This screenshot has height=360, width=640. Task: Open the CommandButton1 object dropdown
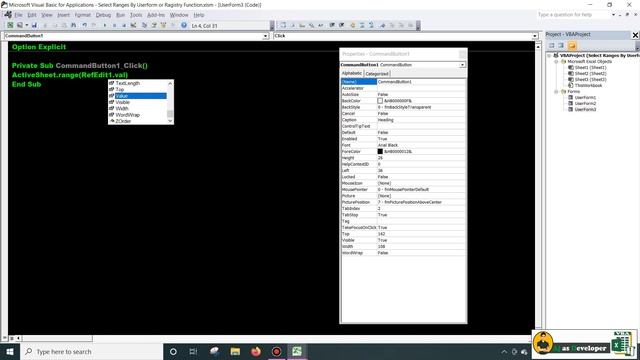pos(265,36)
